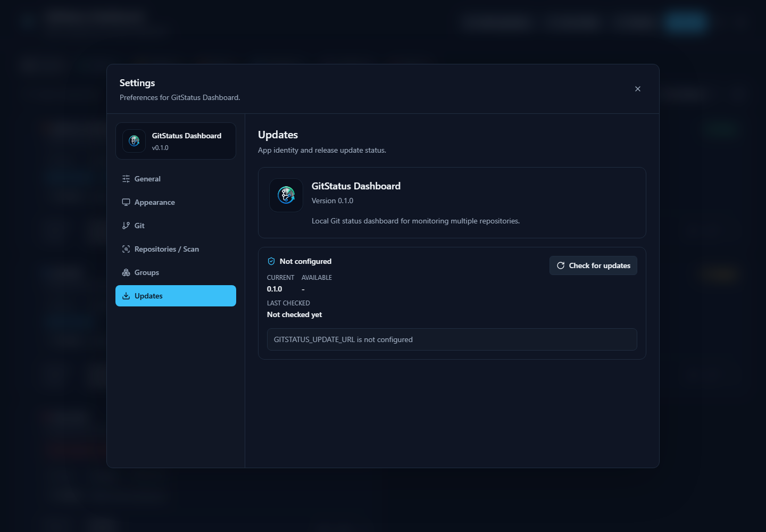Open the Git settings section
The height and width of the screenshot is (532, 766).
[176, 226]
